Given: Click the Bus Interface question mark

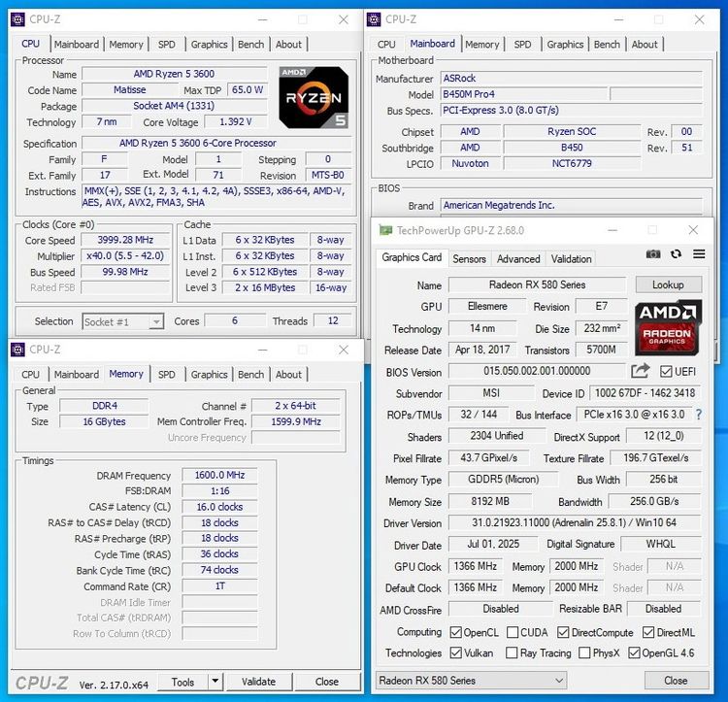Looking at the screenshot, I should coord(699,415).
